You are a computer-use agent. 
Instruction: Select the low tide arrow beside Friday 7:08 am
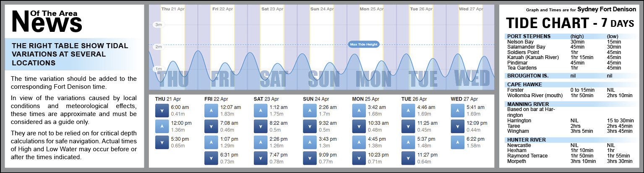click(211, 126)
